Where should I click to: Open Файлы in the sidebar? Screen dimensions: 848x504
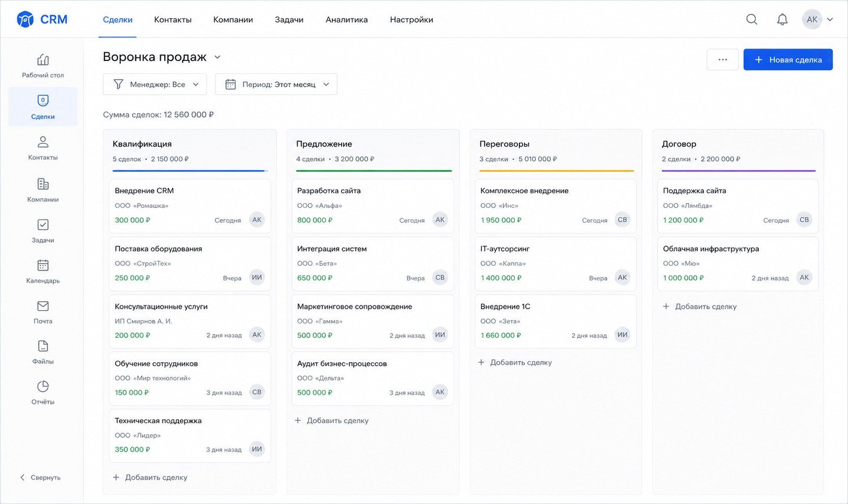coord(43,352)
